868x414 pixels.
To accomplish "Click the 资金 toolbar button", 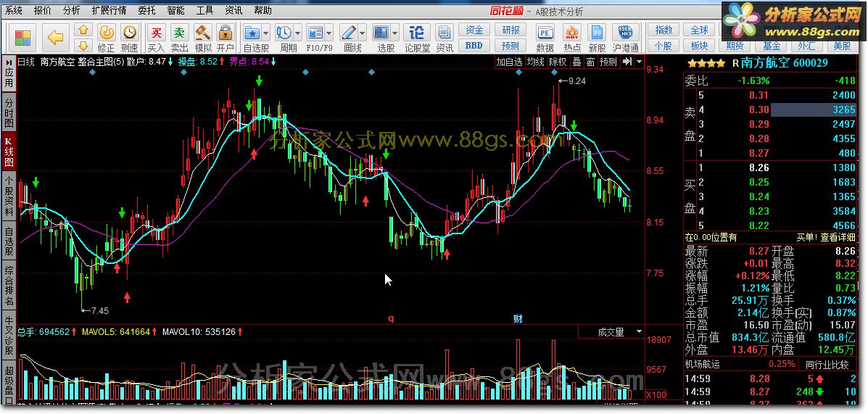I will click(x=474, y=30).
